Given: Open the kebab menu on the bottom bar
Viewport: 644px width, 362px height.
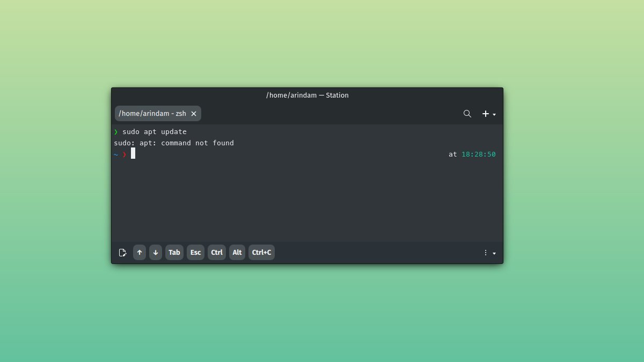Looking at the screenshot, I should (x=486, y=252).
